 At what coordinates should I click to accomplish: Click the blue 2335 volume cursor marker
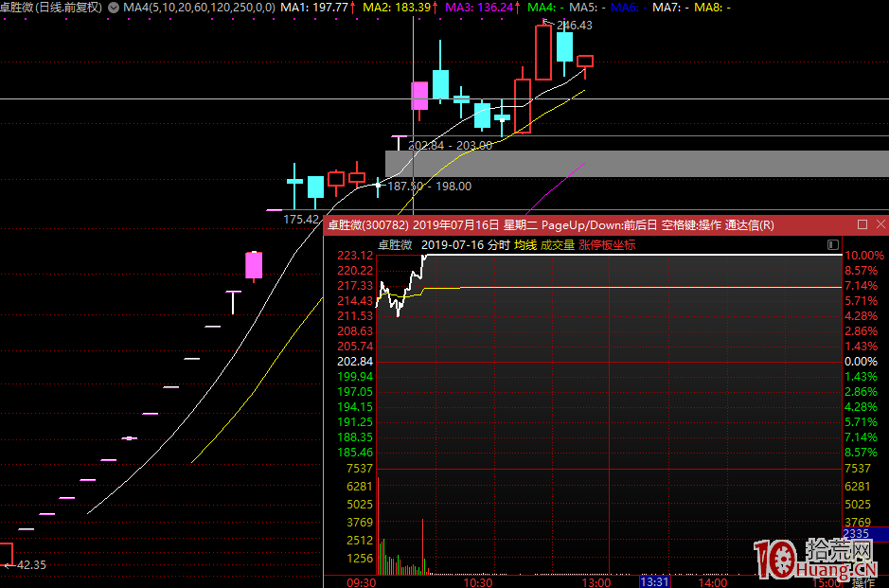(x=865, y=534)
